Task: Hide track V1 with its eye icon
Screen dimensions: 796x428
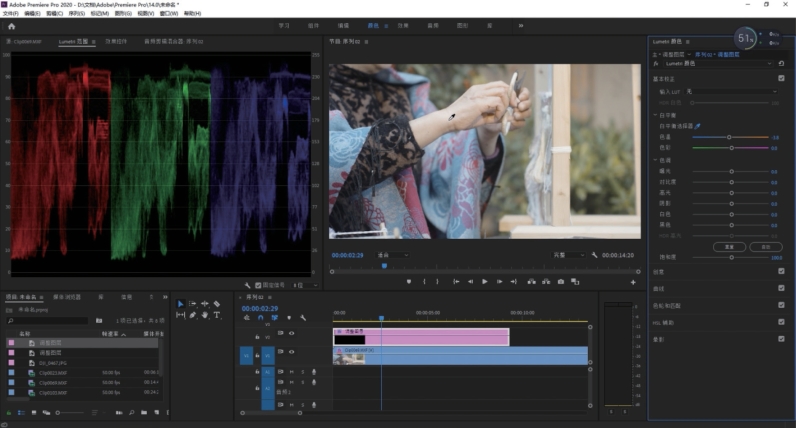Action: pyautogui.click(x=291, y=352)
